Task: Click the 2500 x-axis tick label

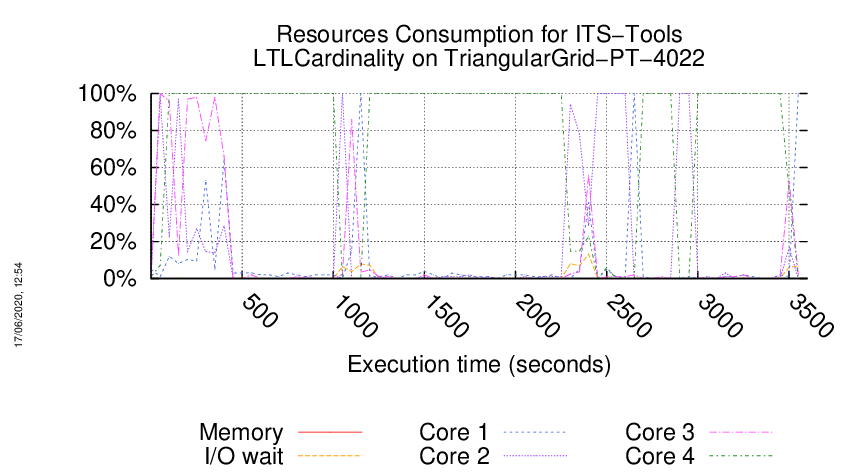Action: [628, 316]
